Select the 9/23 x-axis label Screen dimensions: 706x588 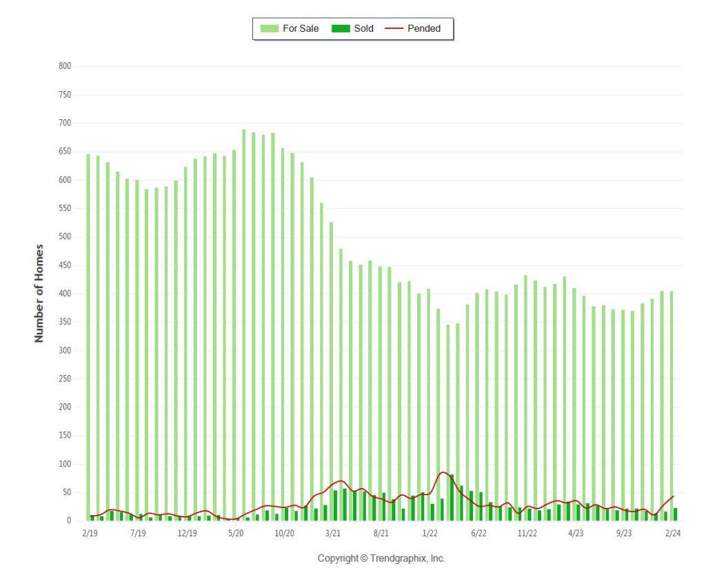pos(623,533)
